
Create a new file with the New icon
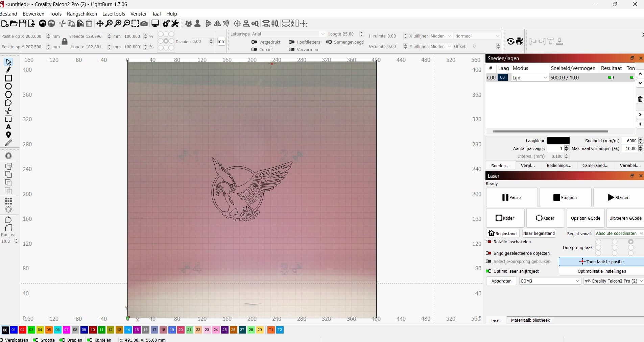(x=5, y=23)
